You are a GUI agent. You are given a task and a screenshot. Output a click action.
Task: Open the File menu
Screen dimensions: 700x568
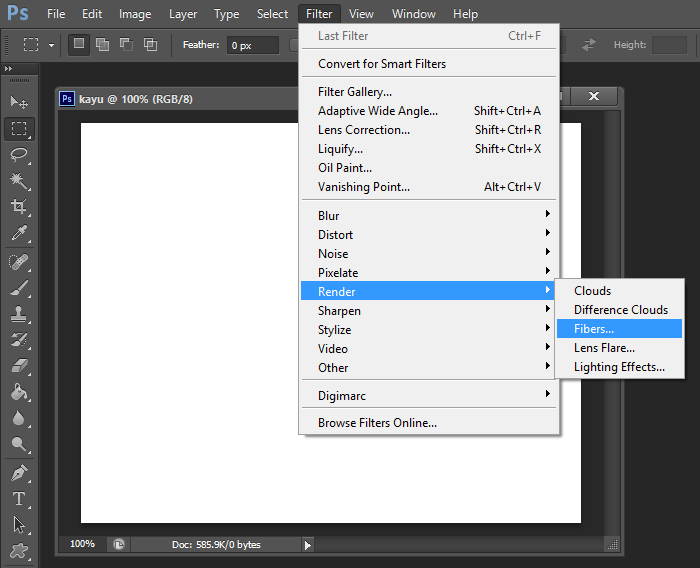tap(56, 14)
